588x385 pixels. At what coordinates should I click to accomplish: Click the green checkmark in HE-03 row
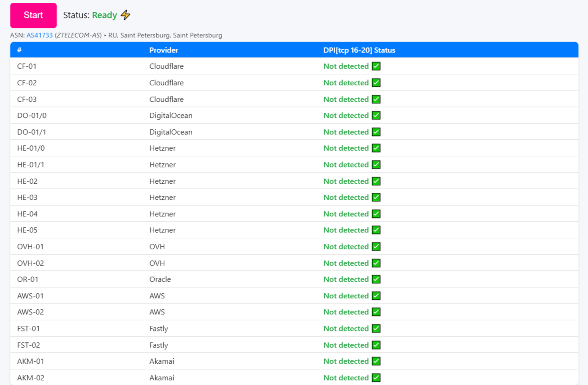tap(376, 197)
